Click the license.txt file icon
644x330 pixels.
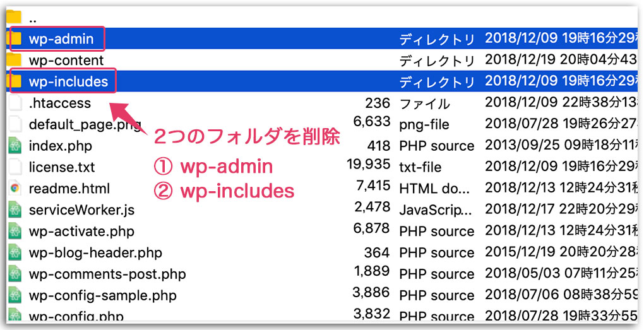[15, 167]
